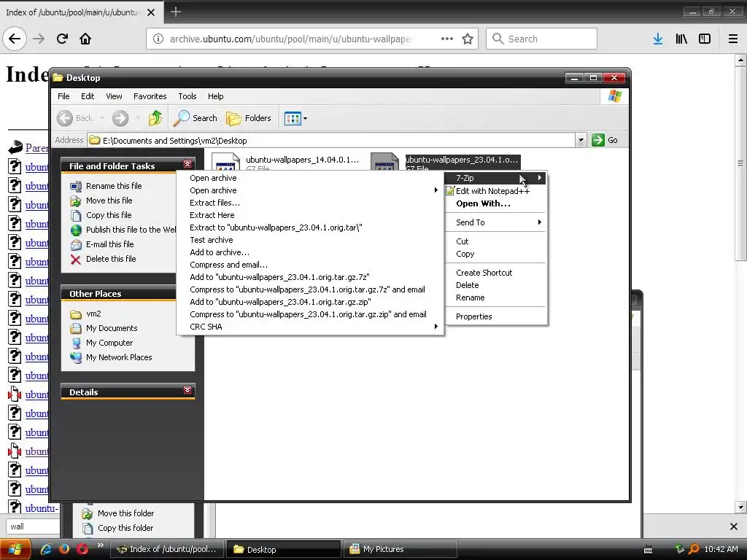Toggle Firefox sidebar icon

705,39
